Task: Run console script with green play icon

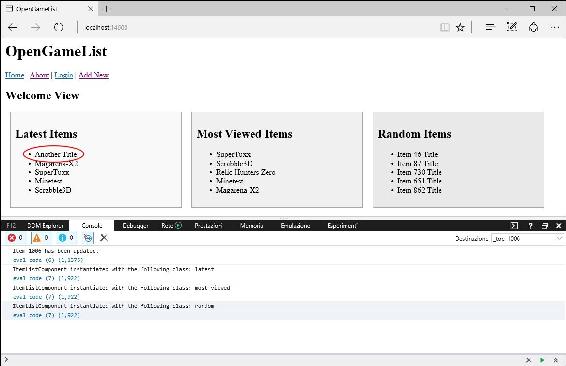Action: [x=542, y=360]
